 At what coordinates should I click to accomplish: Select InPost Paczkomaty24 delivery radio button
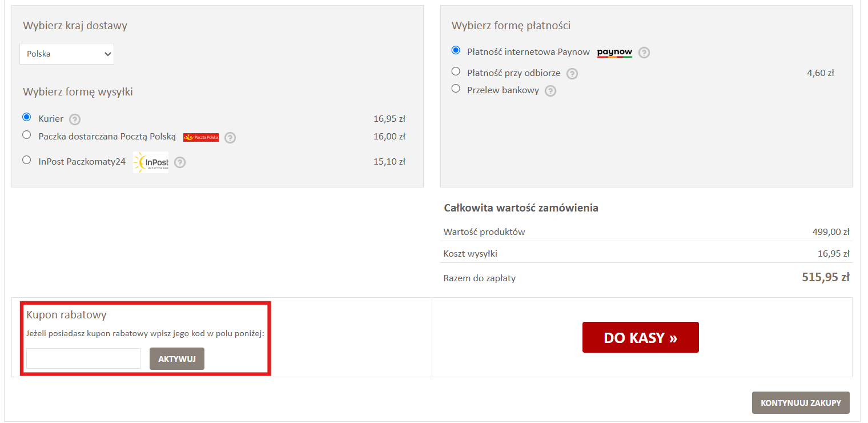[x=26, y=160]
